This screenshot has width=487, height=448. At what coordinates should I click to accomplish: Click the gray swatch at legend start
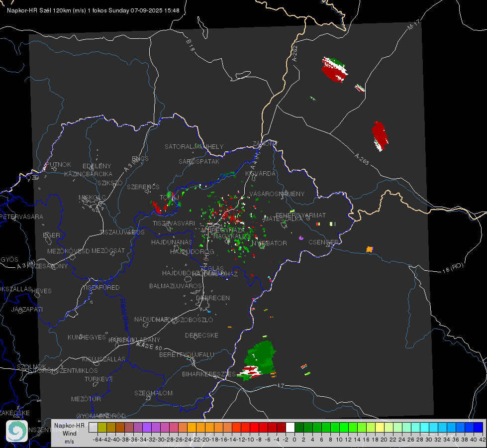tap(93, 427)
